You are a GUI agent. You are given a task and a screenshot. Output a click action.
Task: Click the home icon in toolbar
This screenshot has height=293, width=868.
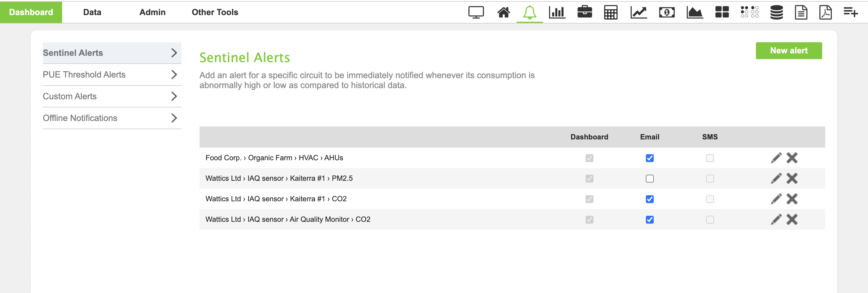pyautogui.click(x=503, y=12)
